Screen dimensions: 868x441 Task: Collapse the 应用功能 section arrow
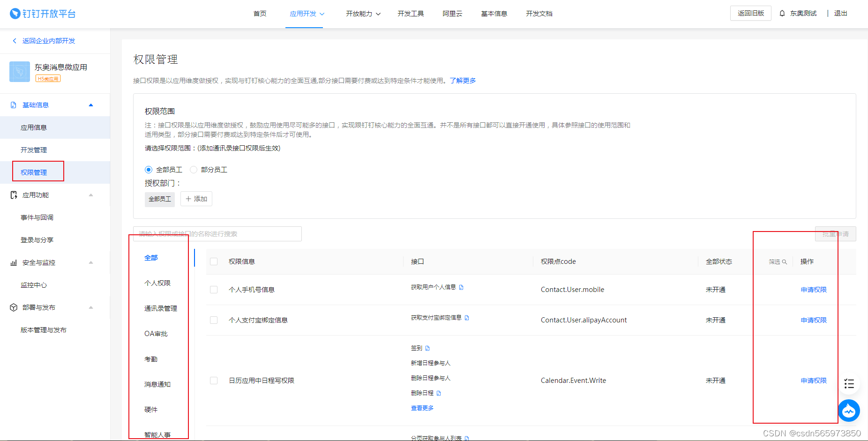click(x=91, y=195)
